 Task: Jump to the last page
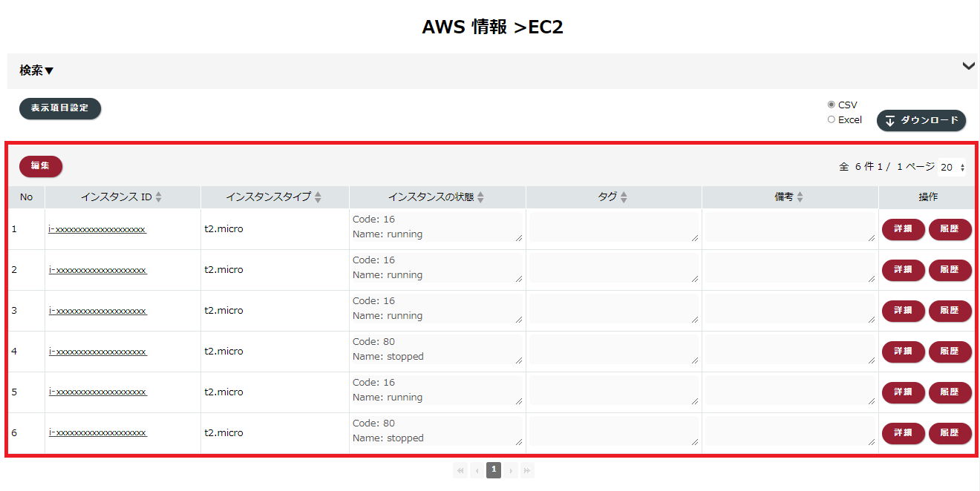coord(527,470)
